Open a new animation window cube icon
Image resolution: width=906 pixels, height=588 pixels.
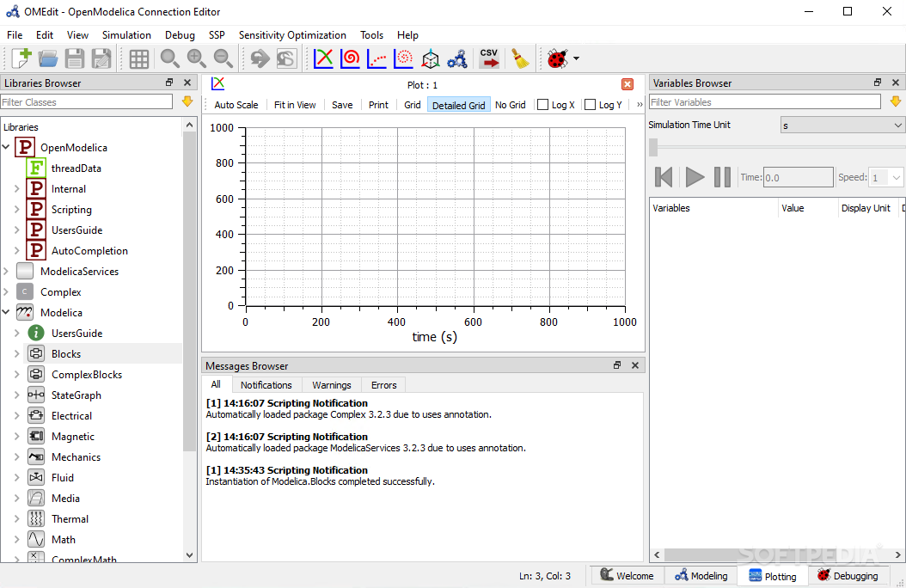tap(430, 58)
